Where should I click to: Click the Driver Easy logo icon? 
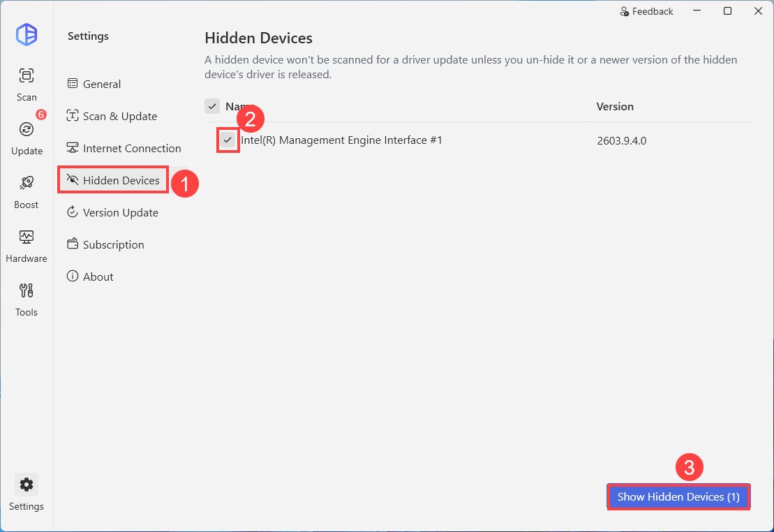pyautogui.click(x=27, y=35)
